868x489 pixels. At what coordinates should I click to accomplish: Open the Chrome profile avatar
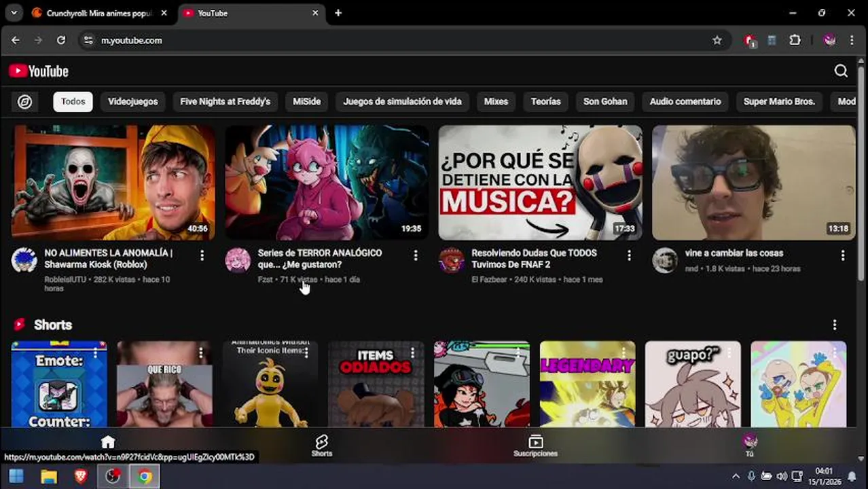[829, 40]
